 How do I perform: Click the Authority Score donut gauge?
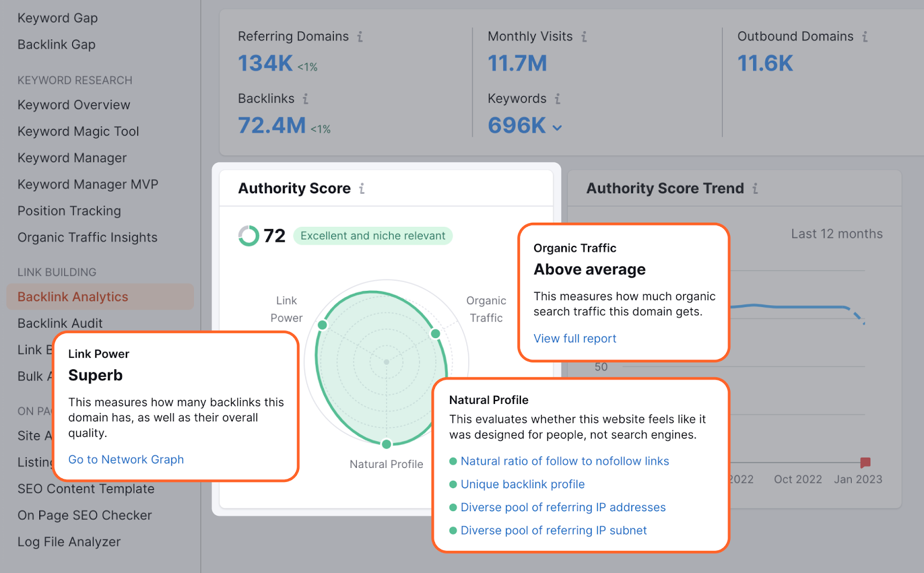[248, 235]
